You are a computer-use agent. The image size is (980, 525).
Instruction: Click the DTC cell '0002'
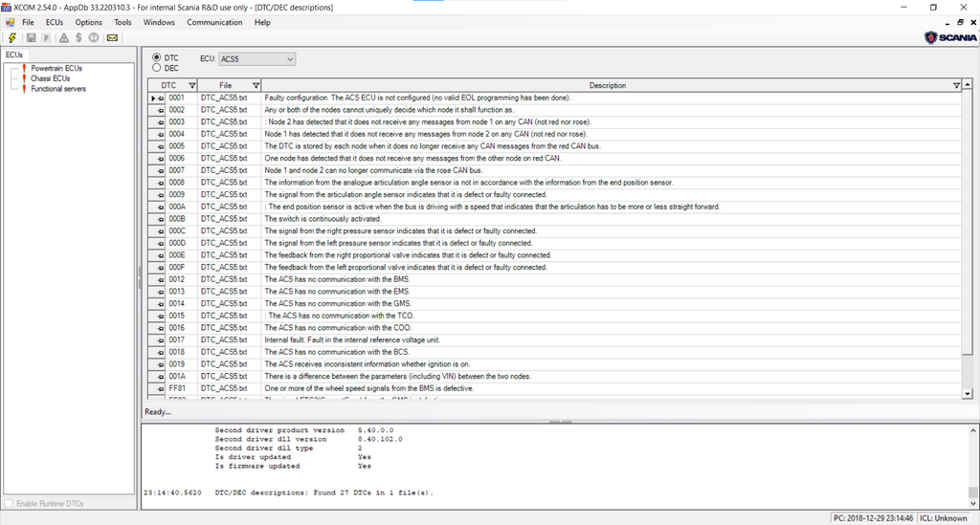[x=177, y=110]
